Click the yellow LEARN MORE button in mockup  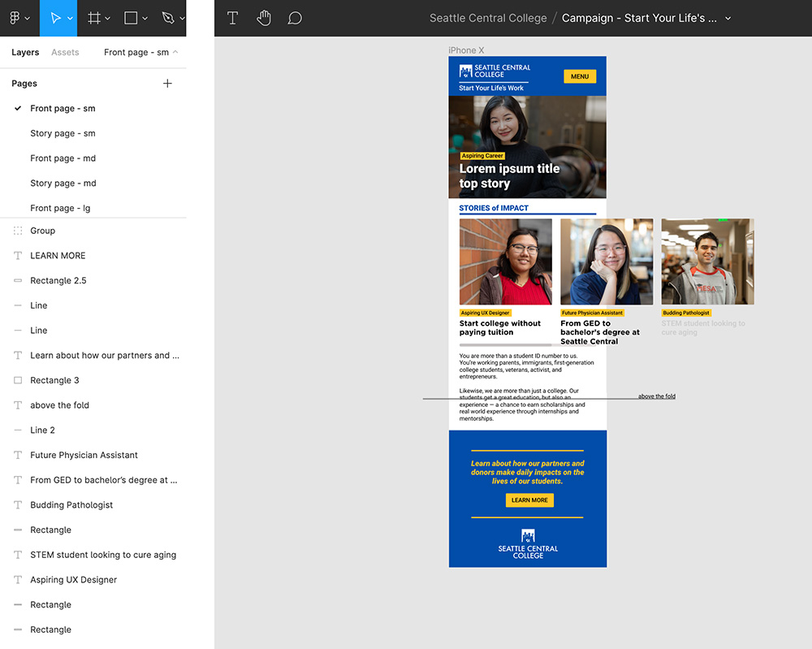point(529,500)
